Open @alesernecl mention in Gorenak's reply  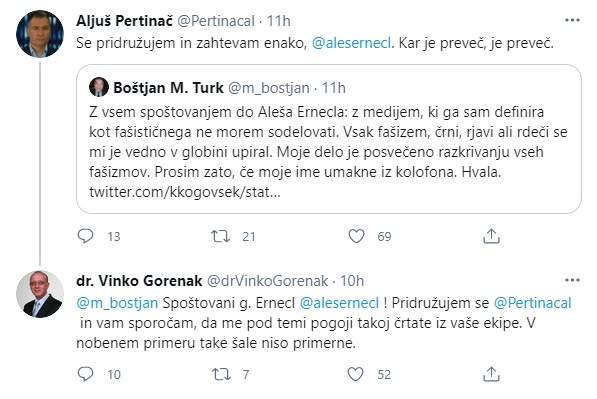tap(340, 303)
